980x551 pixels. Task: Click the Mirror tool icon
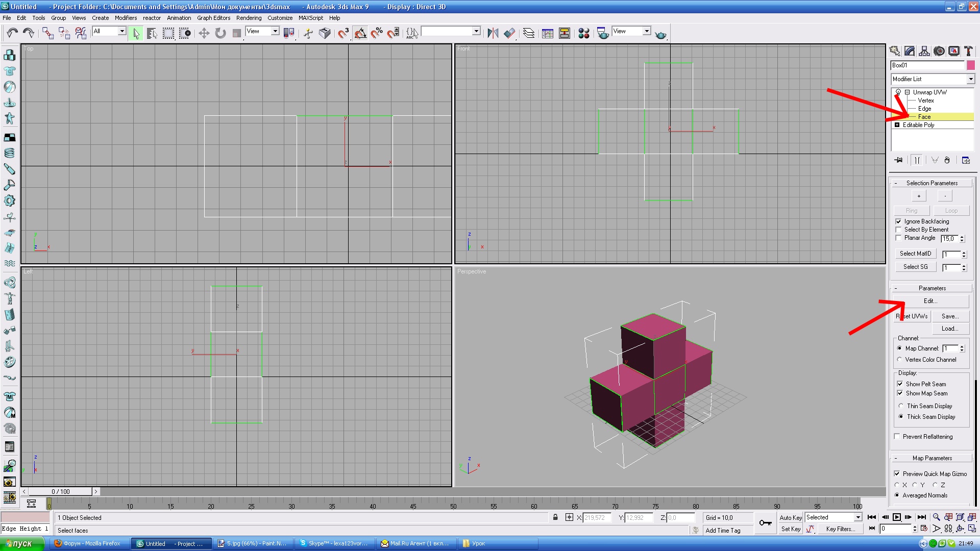[x=493, y=33]
